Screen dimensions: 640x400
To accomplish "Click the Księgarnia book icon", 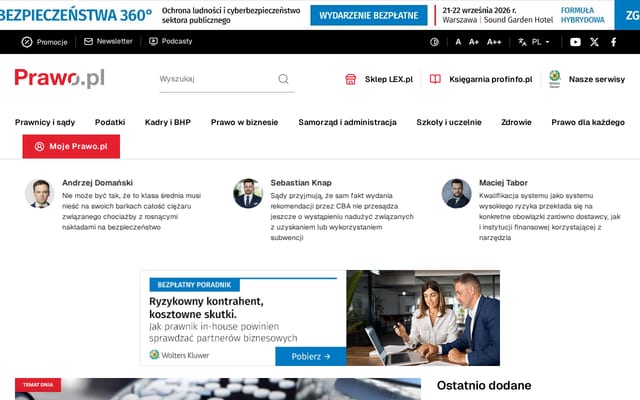I will click(x=435, y=79).
